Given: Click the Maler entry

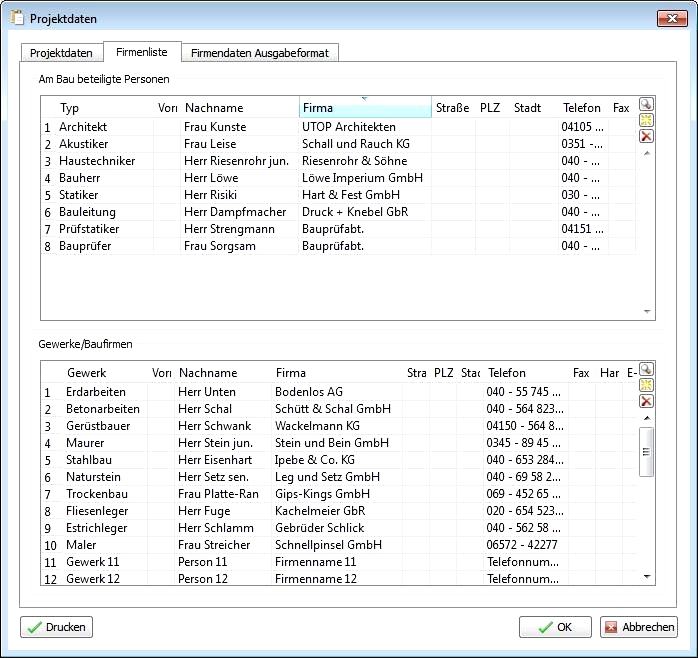Looking at the screenshot, I should [x=338, y=545].
